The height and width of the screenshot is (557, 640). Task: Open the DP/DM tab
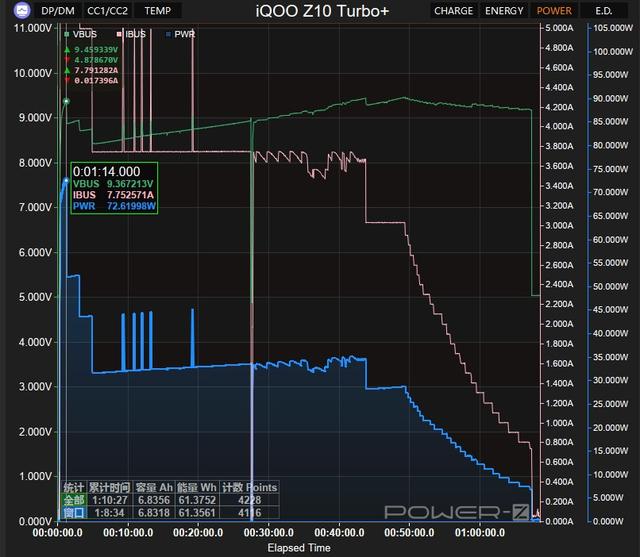(x=58, y=11)
